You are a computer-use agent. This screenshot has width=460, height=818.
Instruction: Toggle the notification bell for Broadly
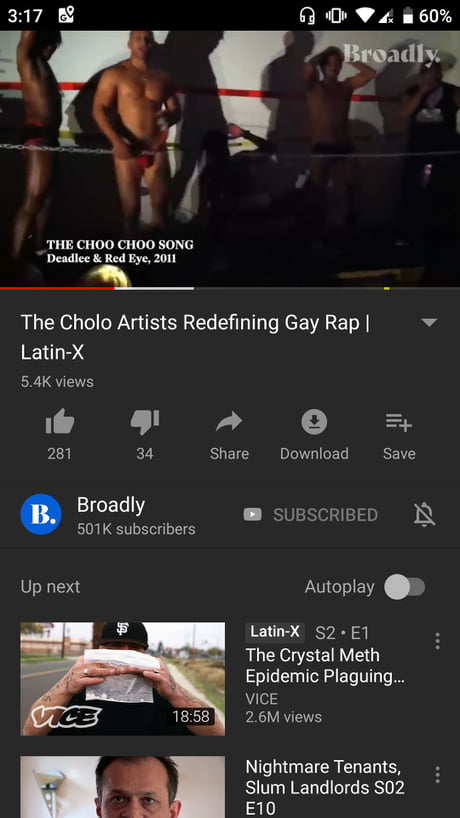(424, 515)
